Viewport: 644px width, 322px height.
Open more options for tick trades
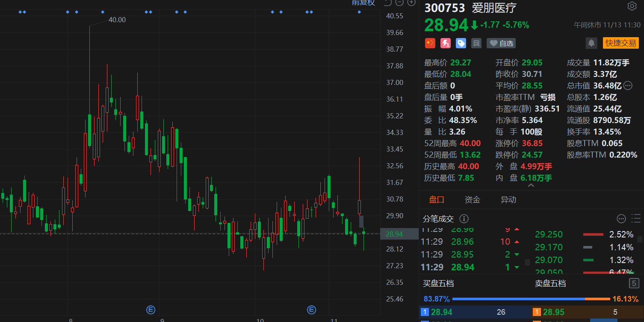click(x=621, y=219)
